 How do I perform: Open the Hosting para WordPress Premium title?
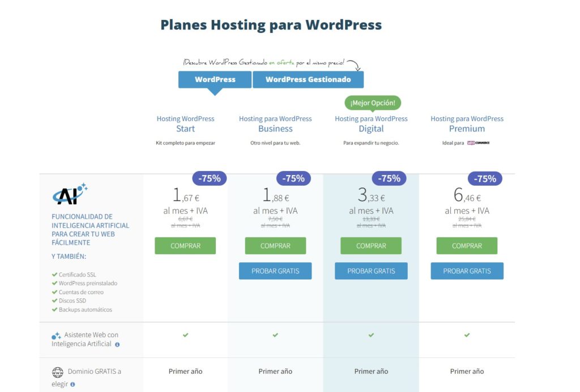coord(467,124)
